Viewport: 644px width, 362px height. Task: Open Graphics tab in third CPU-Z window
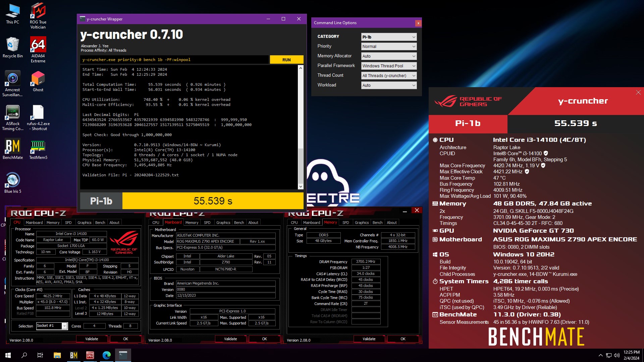pos(362,223)
